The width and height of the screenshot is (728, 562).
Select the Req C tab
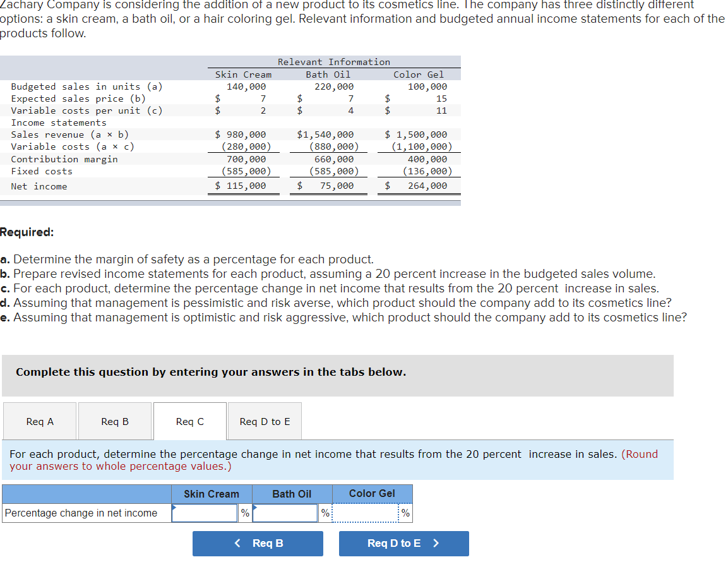189,421
